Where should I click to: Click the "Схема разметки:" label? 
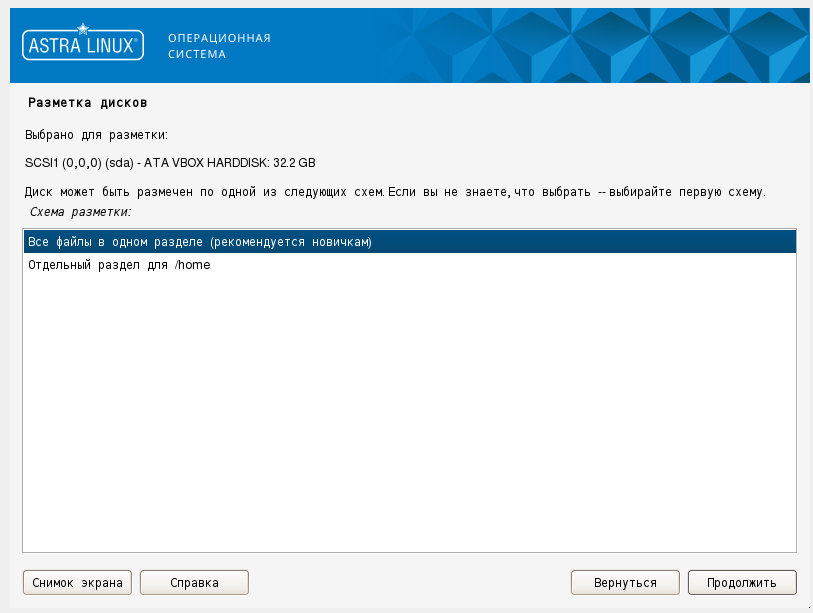80,212
